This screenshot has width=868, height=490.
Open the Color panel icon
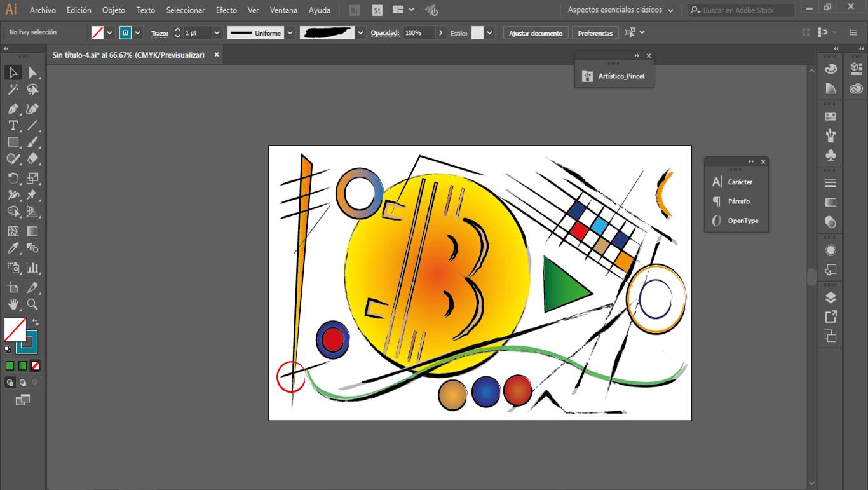[x=830, y=69]
